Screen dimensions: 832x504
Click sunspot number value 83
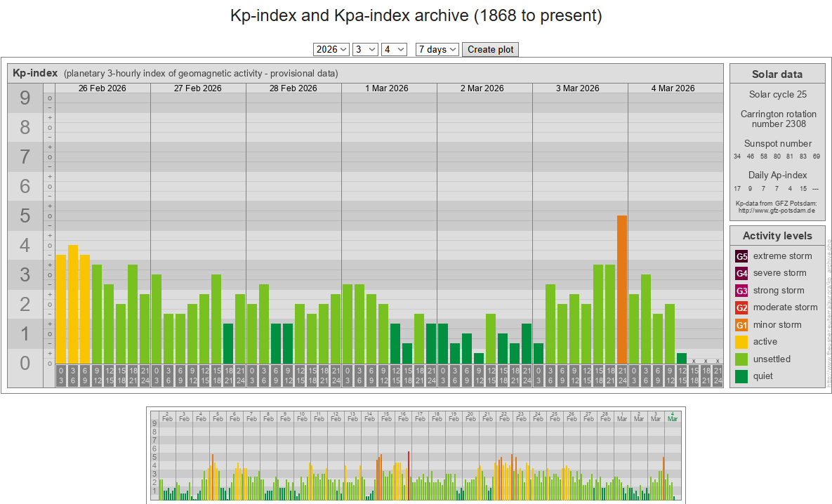[803, 157]
